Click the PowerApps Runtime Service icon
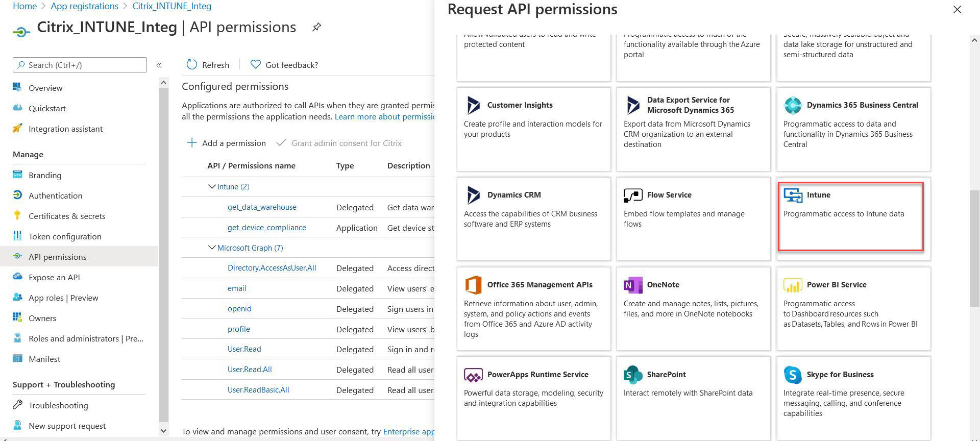Viewport: 980px width, 441px height. tap(473, 375)
